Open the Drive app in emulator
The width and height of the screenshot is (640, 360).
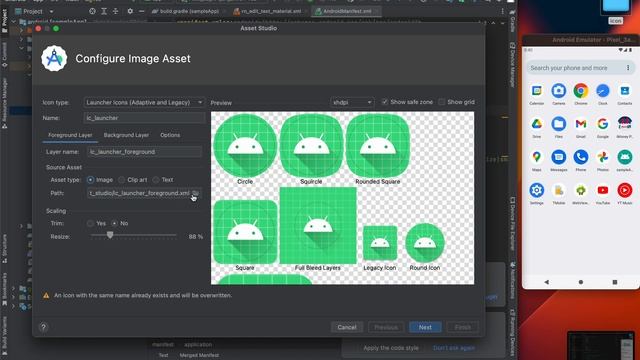coord(537,124)
